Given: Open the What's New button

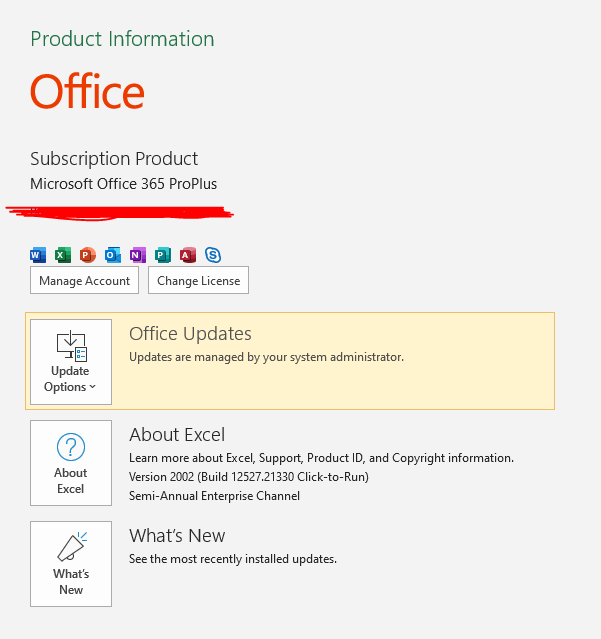Looking at the screenshot, I should pos(71,564).
